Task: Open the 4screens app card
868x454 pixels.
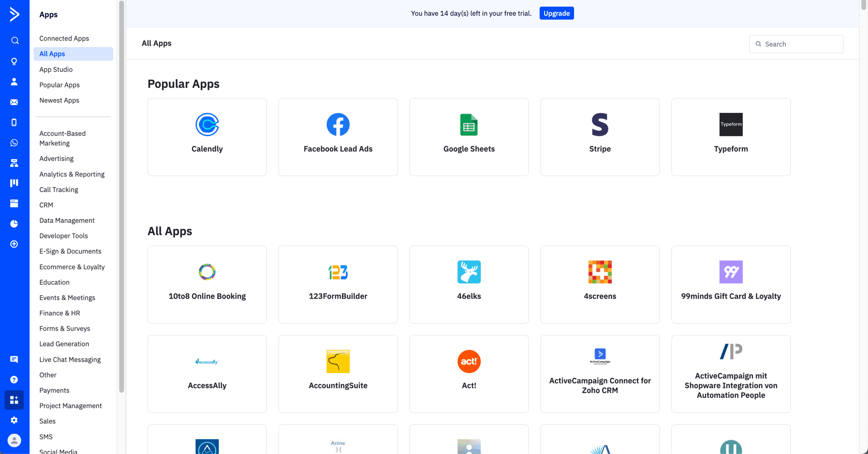Action: tap(600, 284)
